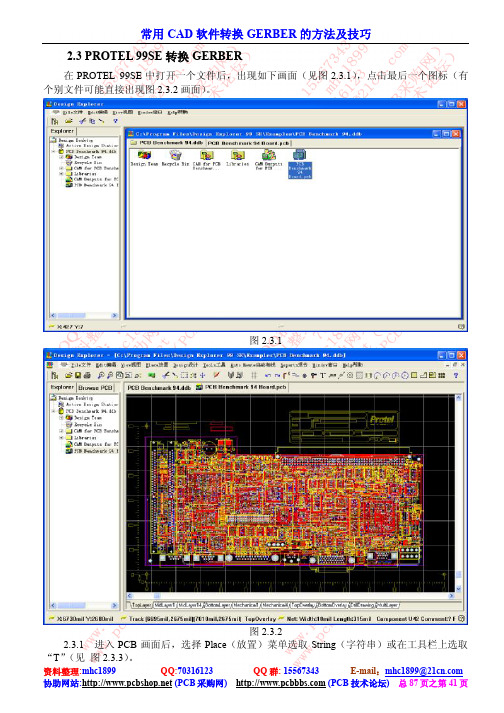
Task: Click the red checkmark icon in PCB toolbar
Action: pyautogui.click(x=217, y=375)
